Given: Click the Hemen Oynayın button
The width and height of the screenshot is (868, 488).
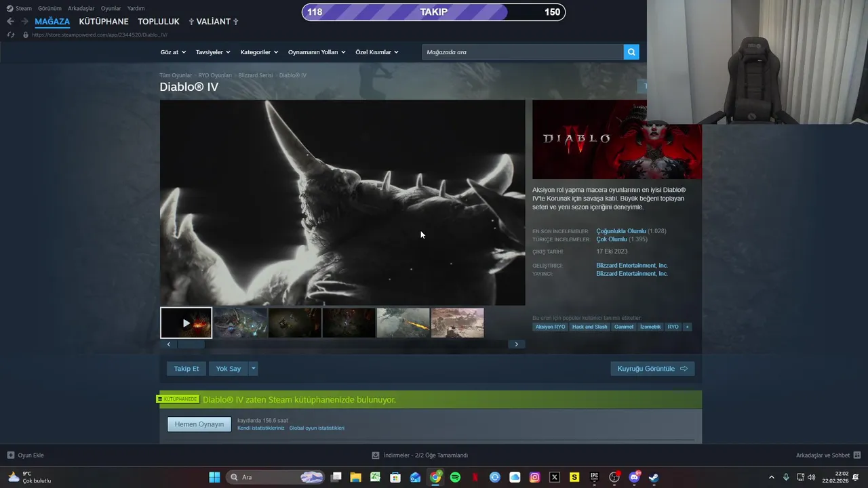Looking at the screenshot, I should (199, 424).
